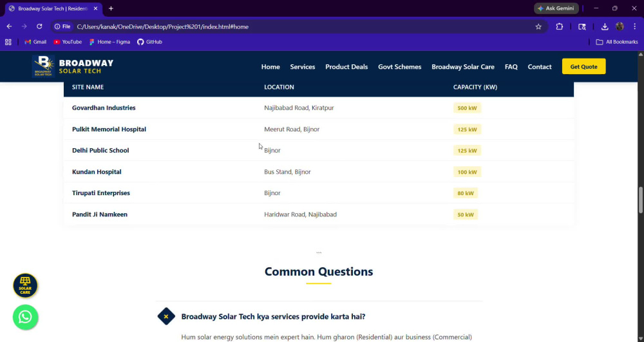
Task: Collapse the first FAQ question diamond icon
Action: (166, 316)
